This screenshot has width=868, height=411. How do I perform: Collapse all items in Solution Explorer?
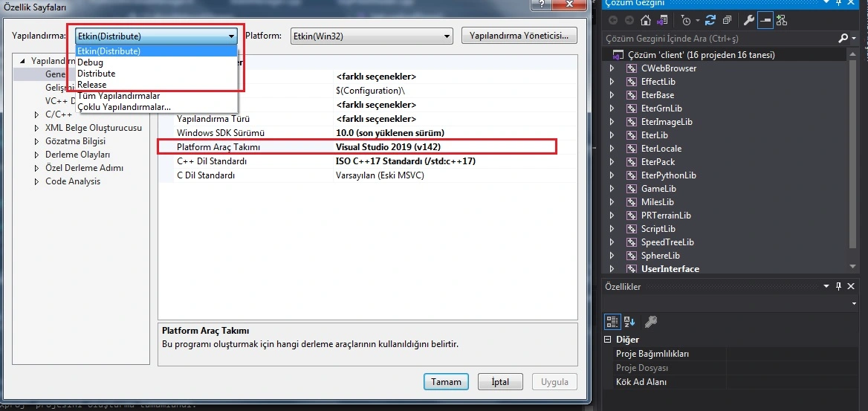point(728,21)
